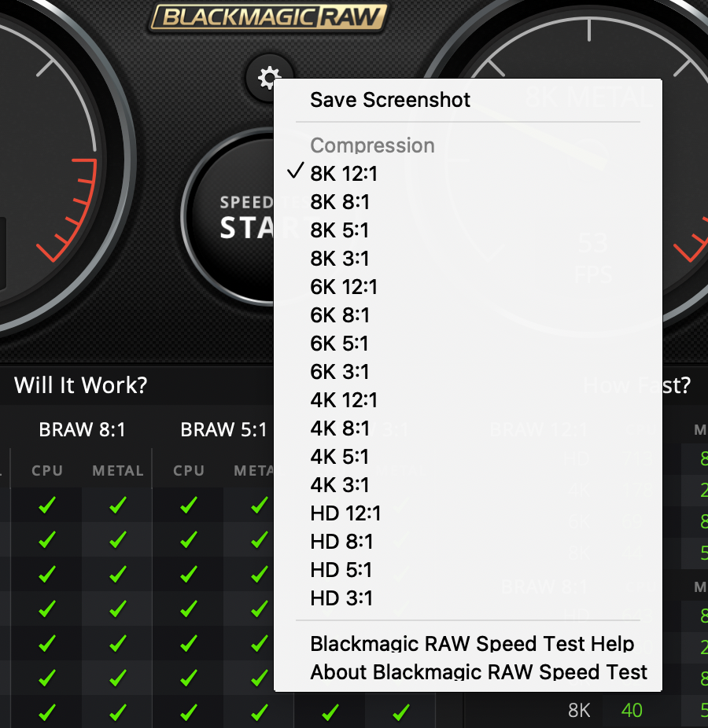Click CPU label under BRAW 8:1
This screenshot has height=728, width=708.
coord(47,470)
